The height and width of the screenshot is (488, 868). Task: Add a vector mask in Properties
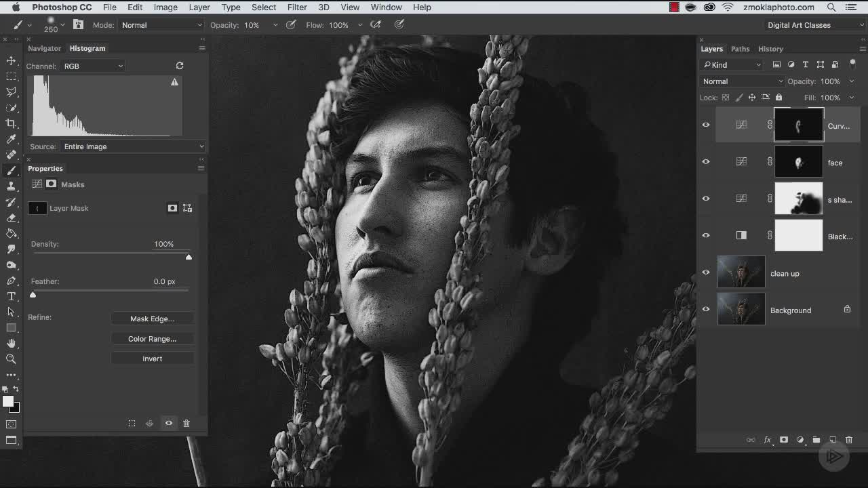(188, 208)
